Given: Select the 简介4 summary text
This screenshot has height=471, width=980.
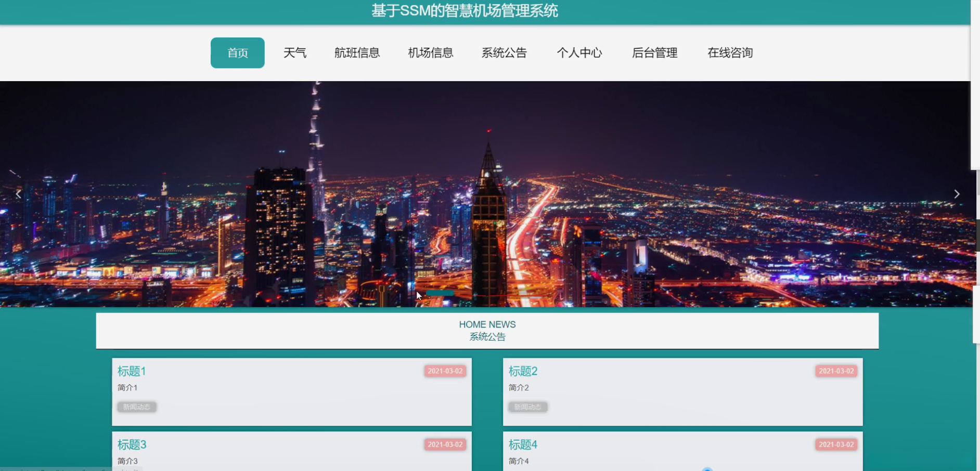Looking at the screenshot, I should click(x=519, y=461).
